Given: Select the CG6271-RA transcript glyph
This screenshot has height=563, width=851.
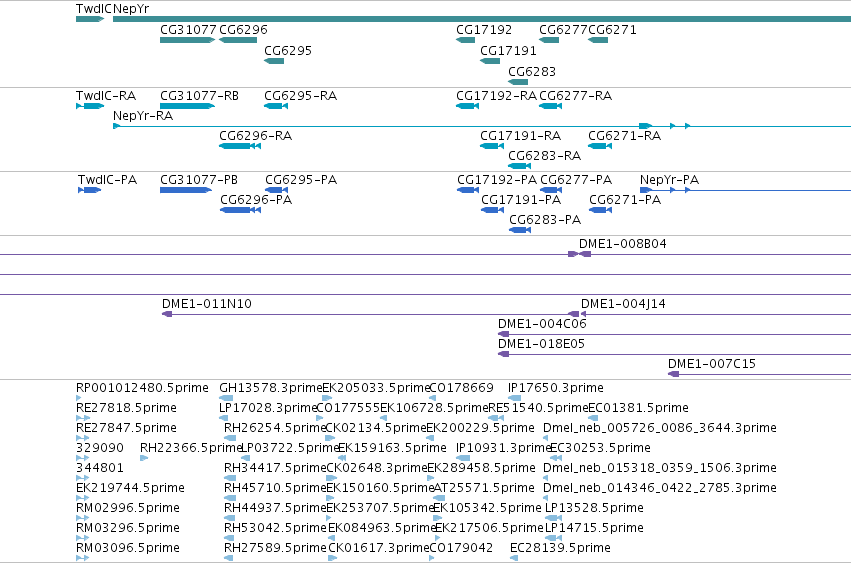Looking at the screenshot, I should tap(600, 146).
